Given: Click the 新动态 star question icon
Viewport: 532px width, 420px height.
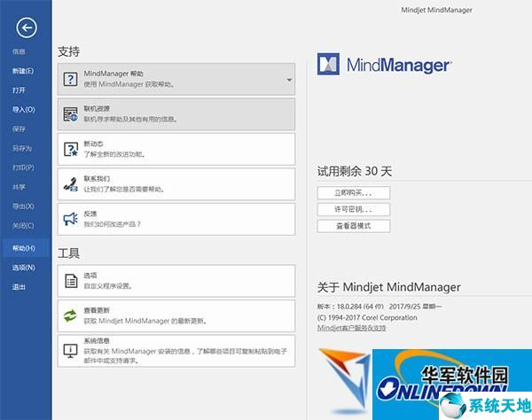Looking at the screenshot, I should coord(71,149).
